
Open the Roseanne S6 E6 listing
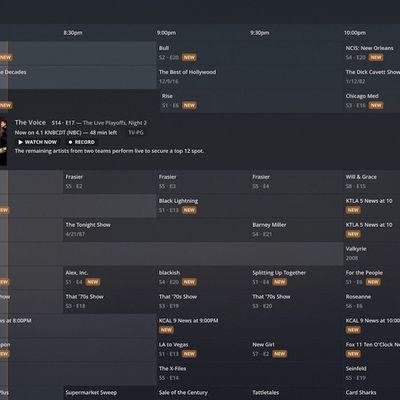(372, 302)
